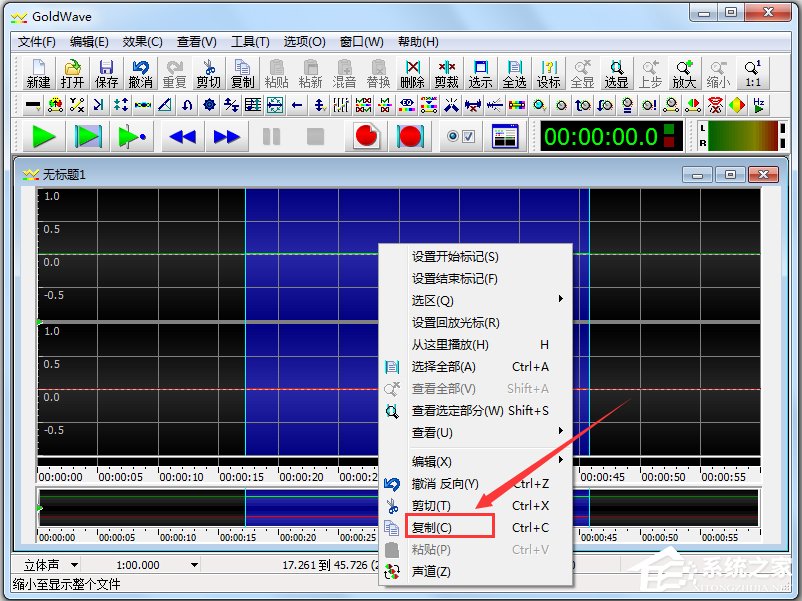802x601 pixels.
Task: Fast forward with blue double-right arrows
Action: click(x=227, y=137)
